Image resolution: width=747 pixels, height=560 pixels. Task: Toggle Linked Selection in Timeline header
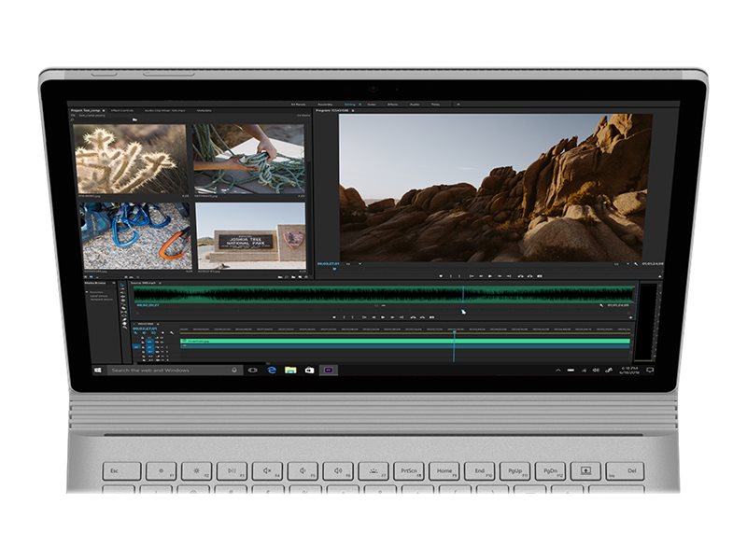pyautogui.click(x=153, y=333)
